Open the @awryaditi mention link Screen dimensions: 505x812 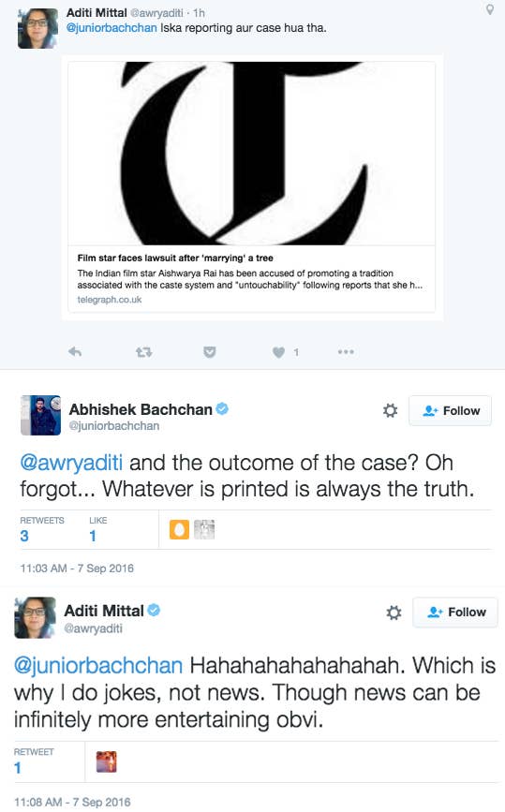tap(71, 463)
